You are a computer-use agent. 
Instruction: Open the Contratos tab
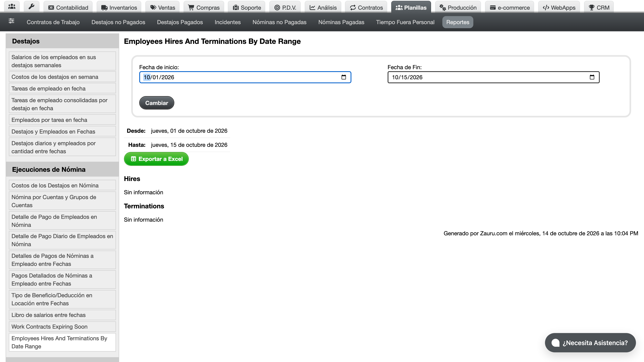366,7
